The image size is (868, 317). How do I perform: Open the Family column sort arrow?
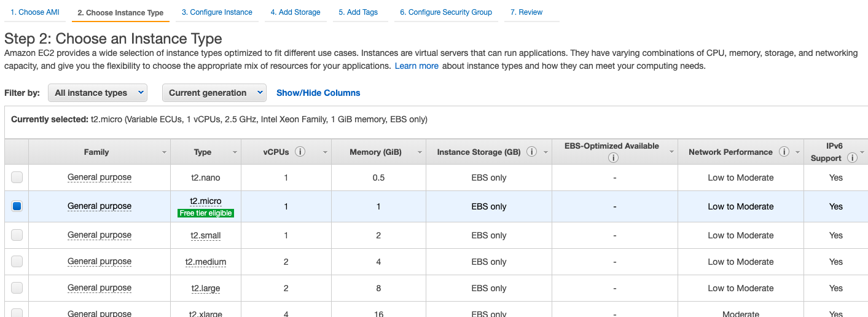(x=164, y=152)
